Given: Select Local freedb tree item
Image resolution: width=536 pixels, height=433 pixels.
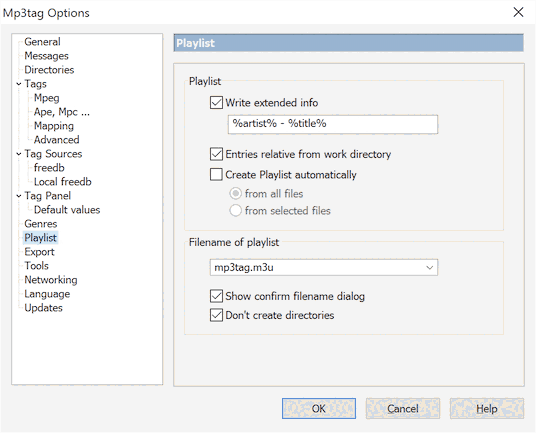Looking at the screenshot, I should (63, 182).
